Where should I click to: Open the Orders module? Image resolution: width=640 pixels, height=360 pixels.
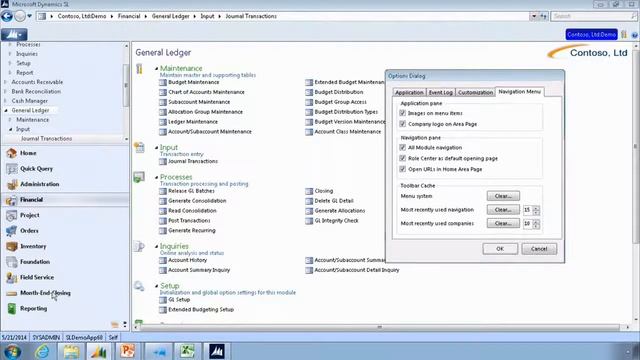tap(29, 231)
